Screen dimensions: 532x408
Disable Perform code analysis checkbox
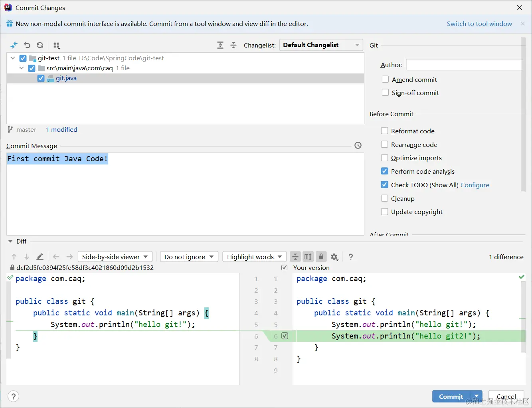pyautogui.click(x=384, y=171)
